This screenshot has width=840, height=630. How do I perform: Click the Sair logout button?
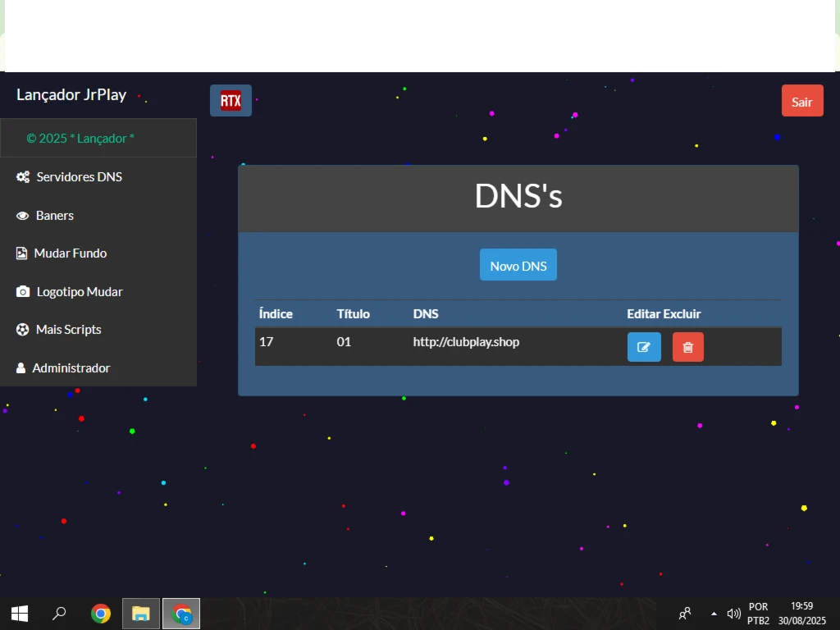[802, 101]
